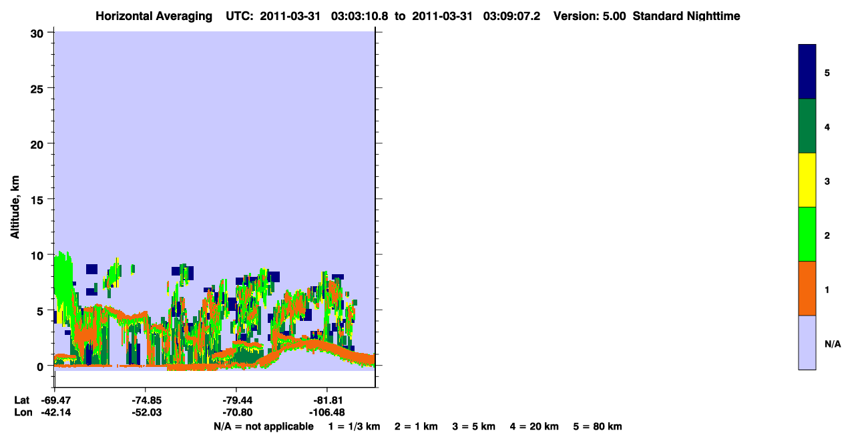Image resolution: width=868 pixels, height=445 pixels.
Task: Click the longitude value -70.80
Action: tap(236, 412)
